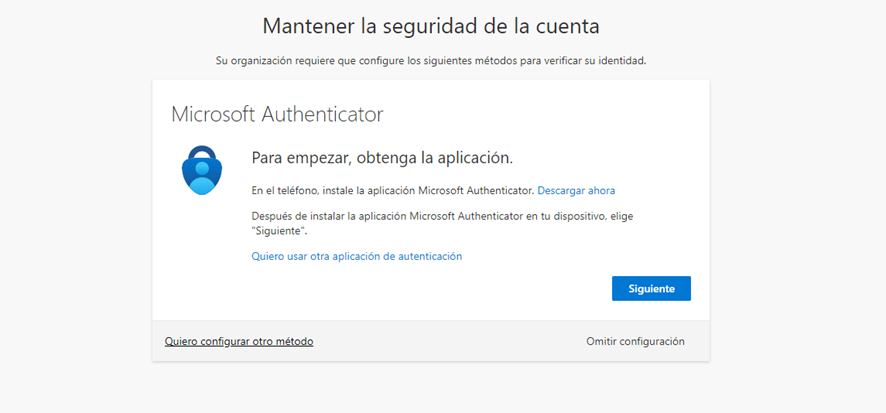
Task: Click the Microsoft Authenticator heading
Action: click(277, 114)
